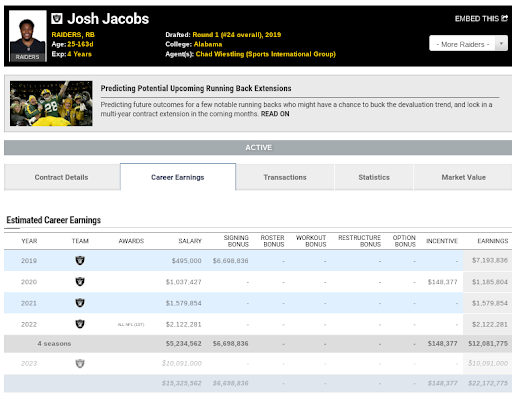Click the EARNINGS column header
Viewport: 512px width, 396px height.
click(x=493, y=241)
